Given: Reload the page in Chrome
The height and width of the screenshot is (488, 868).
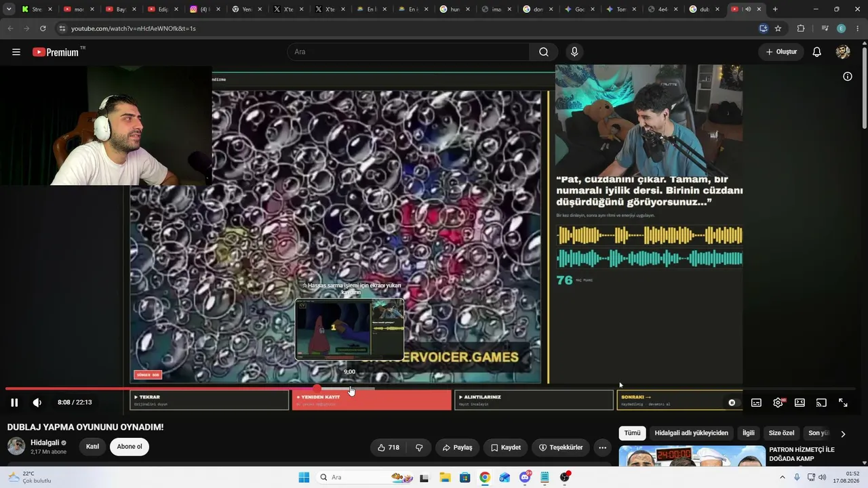Looking at the screenshot, I should 43,28.
